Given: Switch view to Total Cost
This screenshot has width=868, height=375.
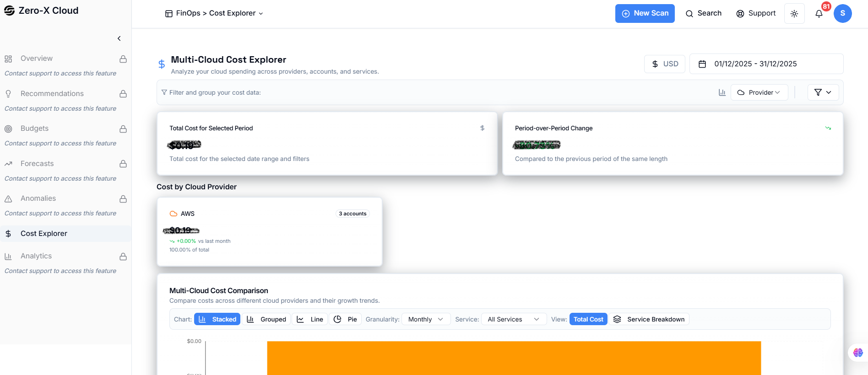Looking at the screenshot, I should [588, 319].
